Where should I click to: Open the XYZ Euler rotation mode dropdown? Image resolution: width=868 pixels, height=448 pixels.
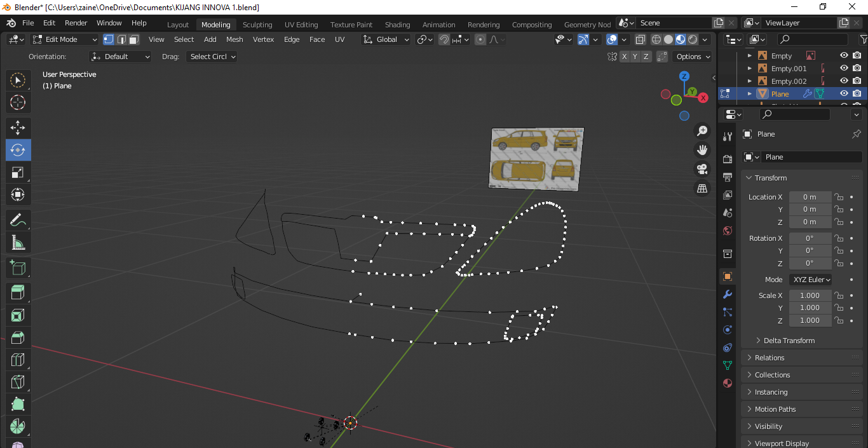coord(811,280)
